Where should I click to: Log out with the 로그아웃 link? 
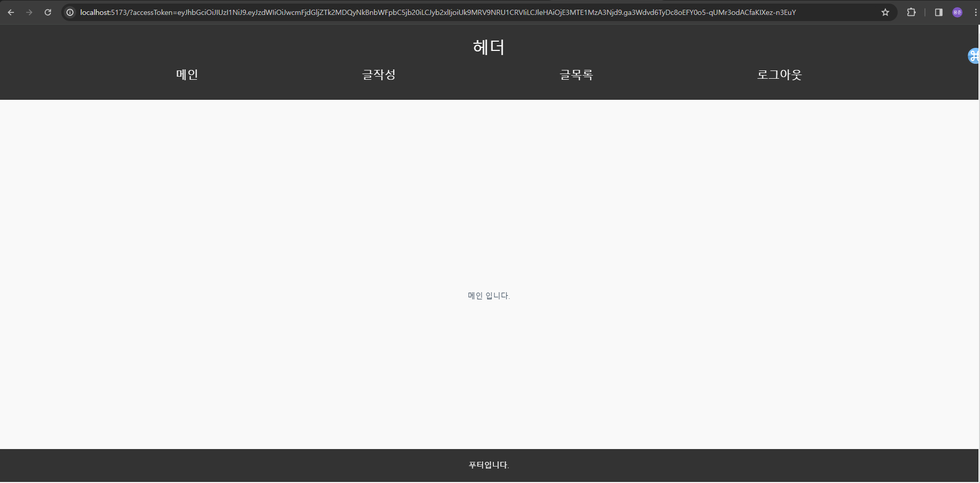[779, 75]
